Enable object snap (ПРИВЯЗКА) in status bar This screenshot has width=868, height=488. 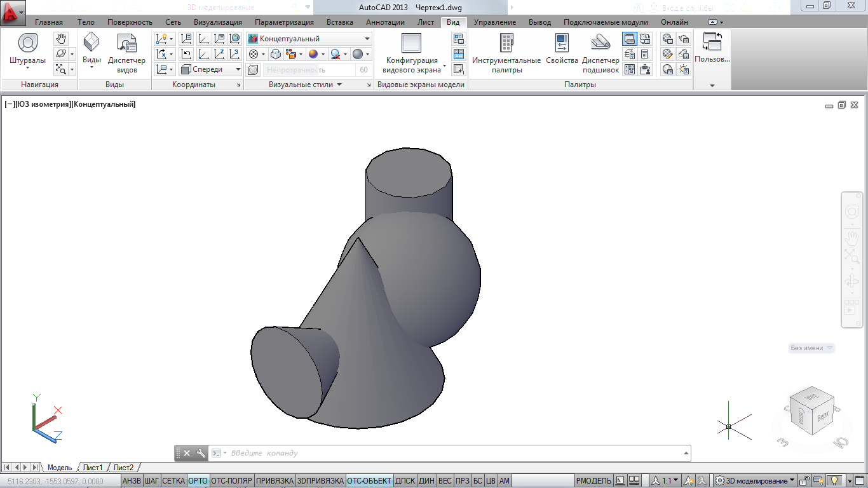pos(275,481)
